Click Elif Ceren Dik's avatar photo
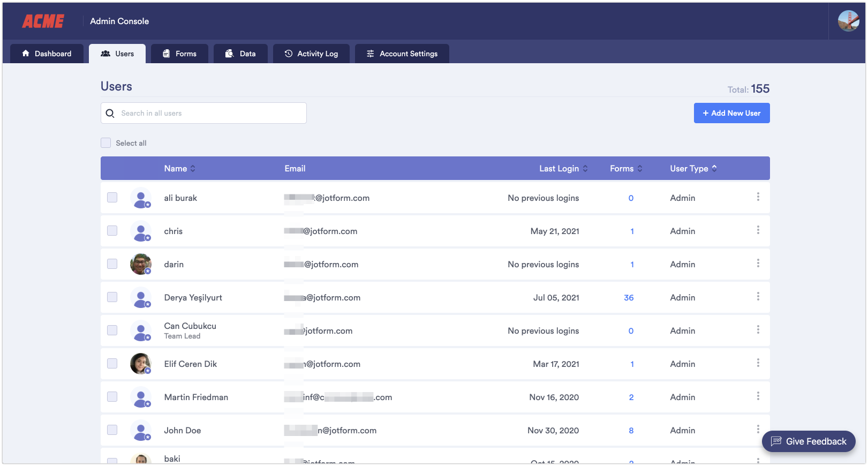 tap(141, 364)
